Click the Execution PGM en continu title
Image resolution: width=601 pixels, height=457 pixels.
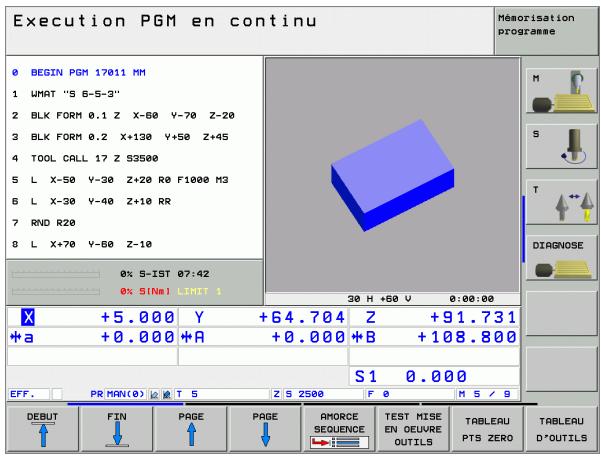(x=165, y=21)
